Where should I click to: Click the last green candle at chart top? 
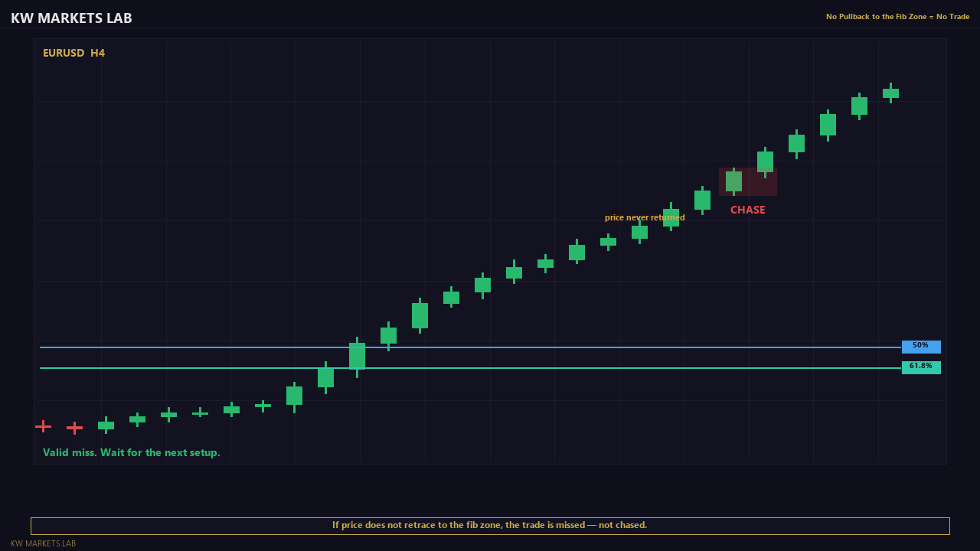[890, 93]
